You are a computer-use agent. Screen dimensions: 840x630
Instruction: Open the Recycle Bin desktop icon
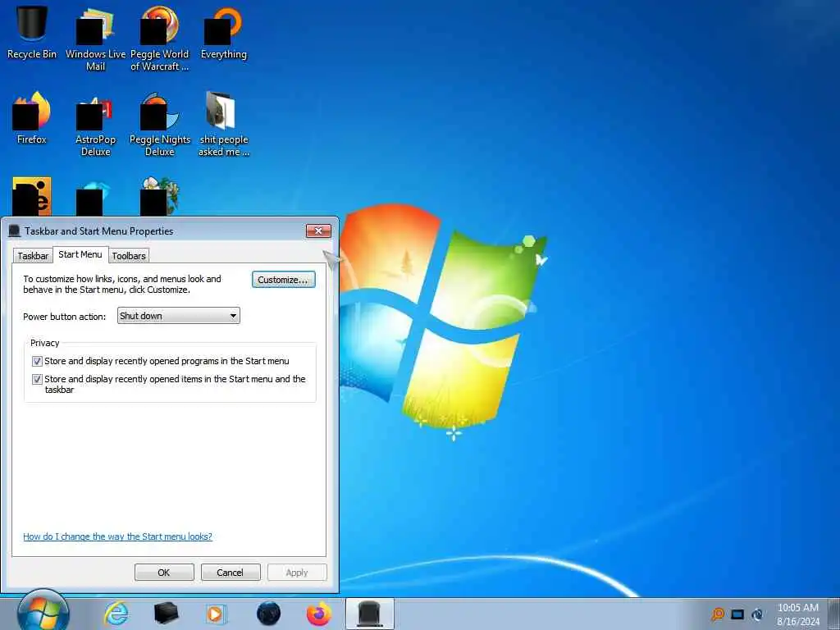(32, 32)
